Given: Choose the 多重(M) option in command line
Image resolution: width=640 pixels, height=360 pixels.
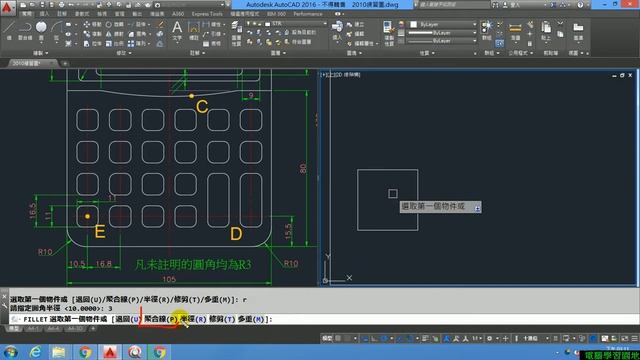Looking at the screenshot, I should 251,319.
